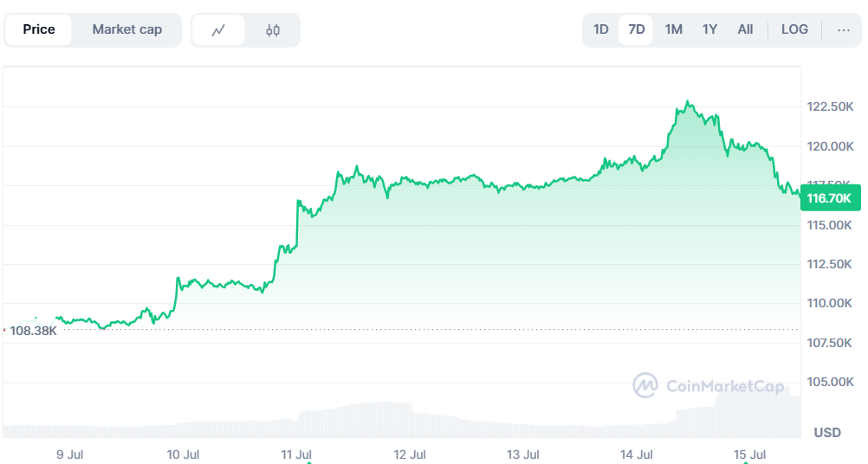868x464 pixels.
Task: Click the 108.38K starting price label
Action: 33,330
